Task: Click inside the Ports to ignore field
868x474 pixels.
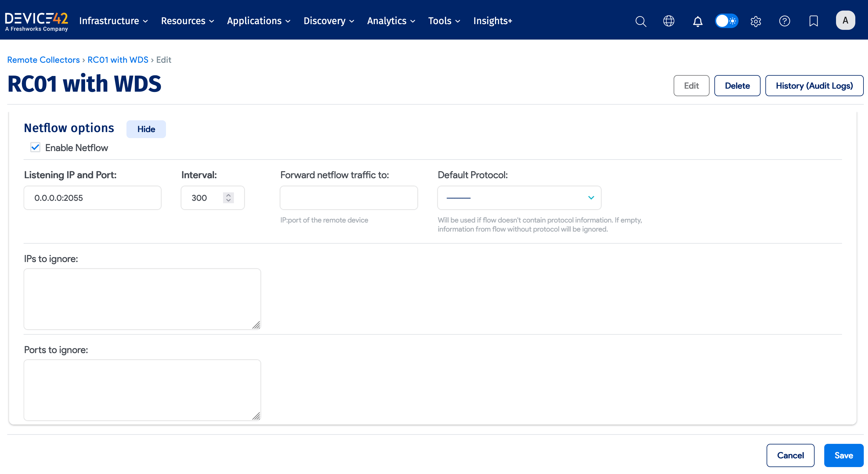Action: point(142,390)
